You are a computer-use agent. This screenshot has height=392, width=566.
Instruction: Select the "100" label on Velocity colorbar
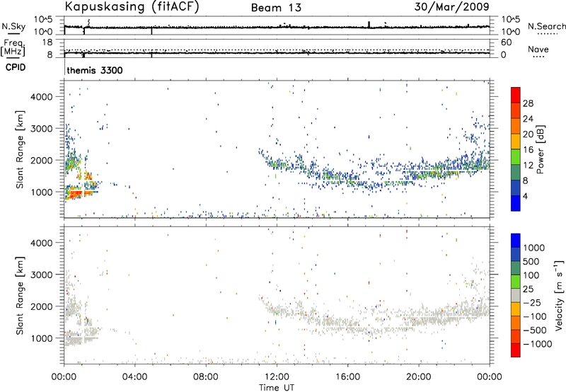pyautogui.click(x=531, y=275)
